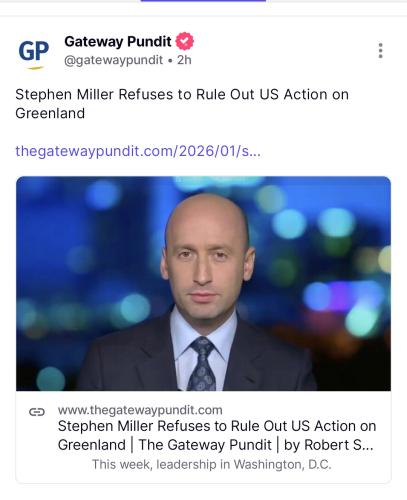This screenshot has height=500, width=407.
Task: Click the patterned necktie in the photo
Action: (x=203, y=364)
